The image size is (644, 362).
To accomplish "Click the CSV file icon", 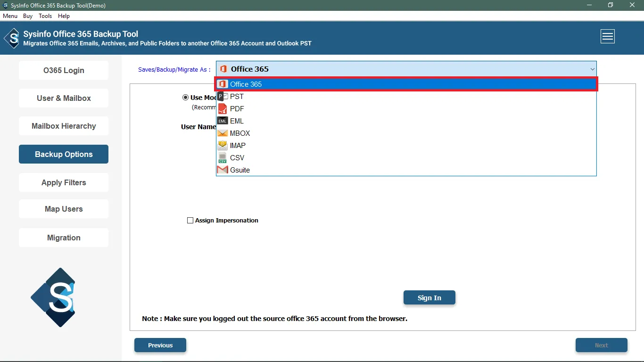I will tap(223, 158).
